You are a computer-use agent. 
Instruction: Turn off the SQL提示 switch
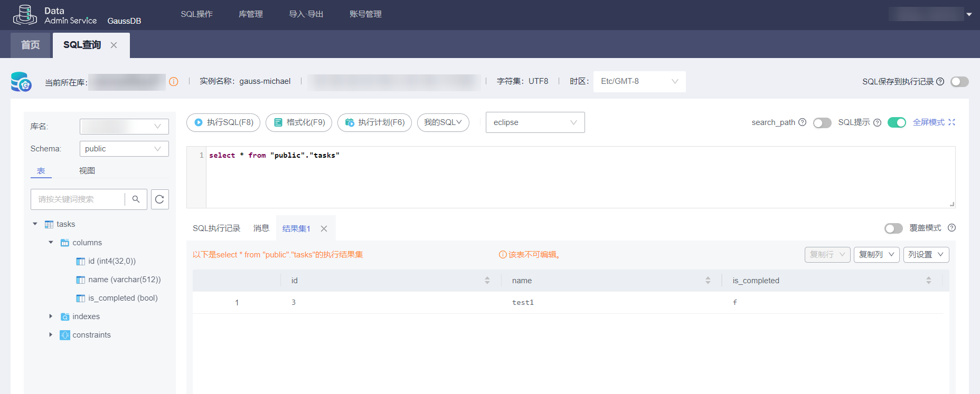coord(897,123)
